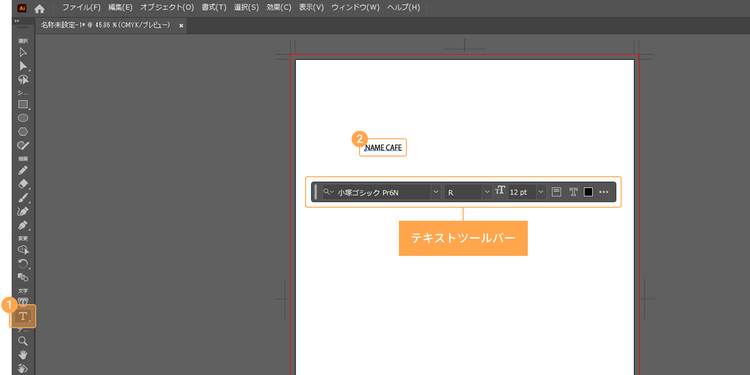
Task: Grab the text toolbar grip handle
Action: coord(316,192)
